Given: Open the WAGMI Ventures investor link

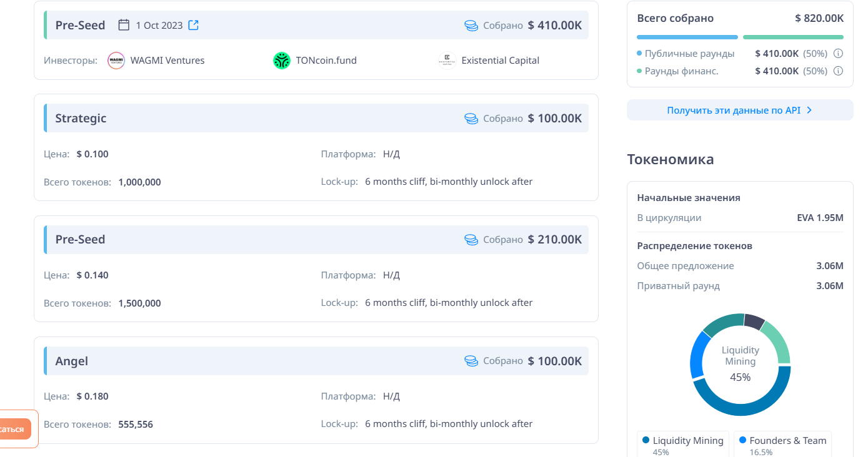Looking at the screenshot, I should pos(167,61).
